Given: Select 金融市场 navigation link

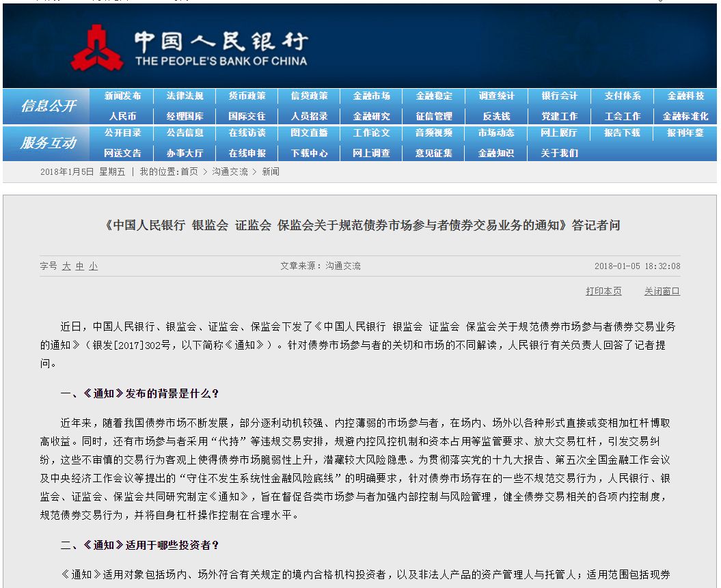Looking at the screenshot, I should coord(372,96).
